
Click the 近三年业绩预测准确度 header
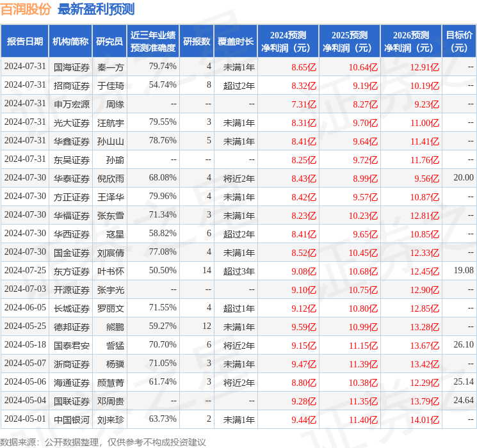(153, 42)
